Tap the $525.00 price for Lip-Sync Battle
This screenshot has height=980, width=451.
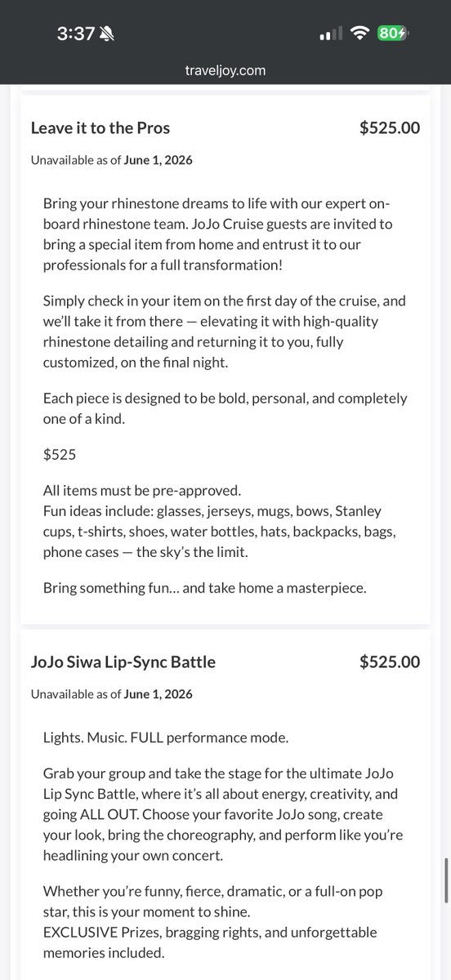(x=390, y=661)
